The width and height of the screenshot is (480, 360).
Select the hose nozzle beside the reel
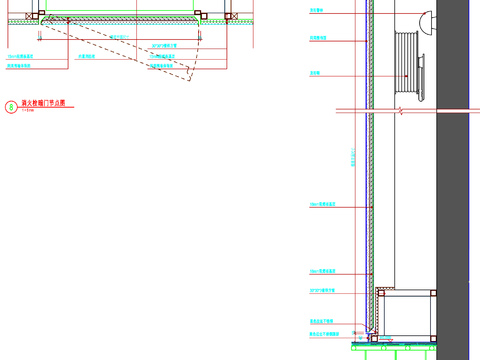(421, 77)
